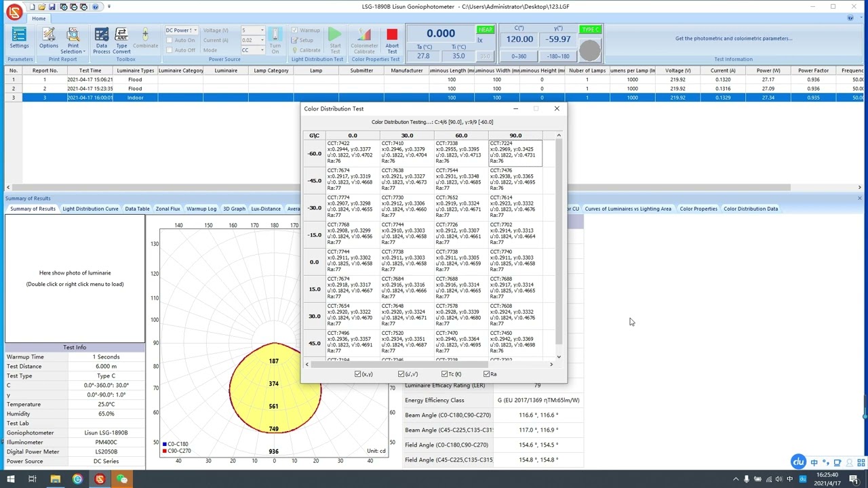This screenshot has height=488, width=868.
Task: Switch to the 3D Graph tab
Action: (234, 209)
